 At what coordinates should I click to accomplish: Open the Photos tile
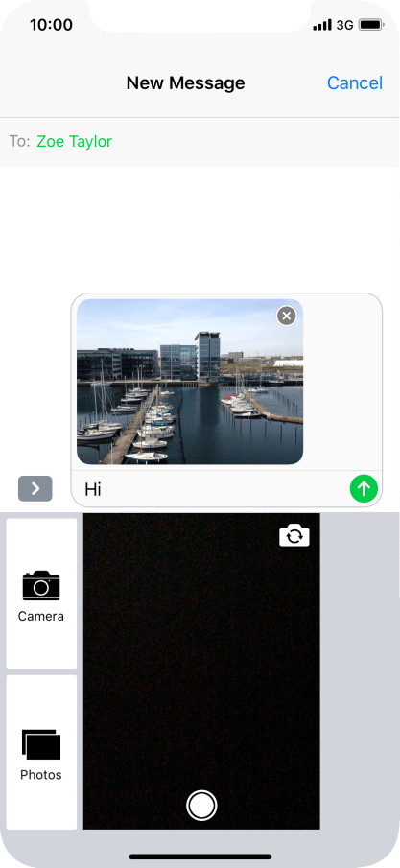tap(41, 752)
